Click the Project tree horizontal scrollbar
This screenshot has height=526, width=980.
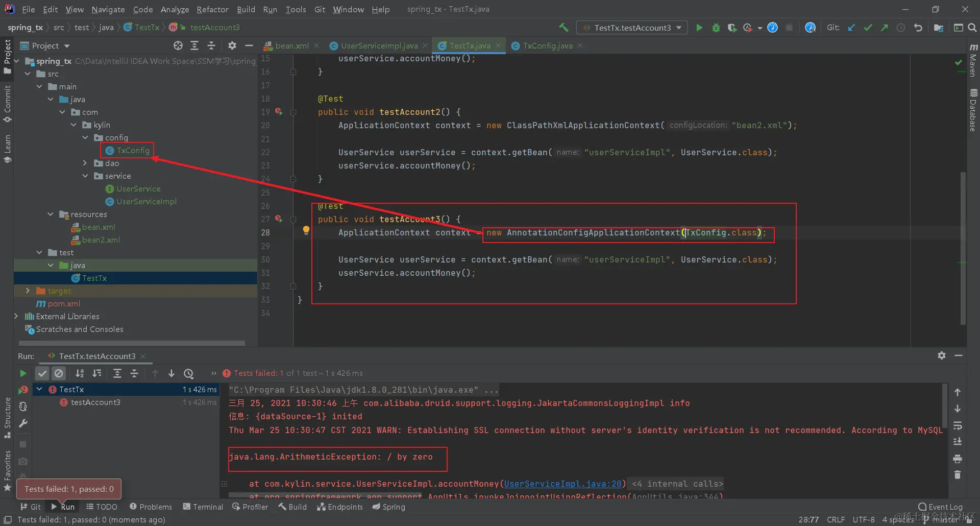tap(132, 343)
